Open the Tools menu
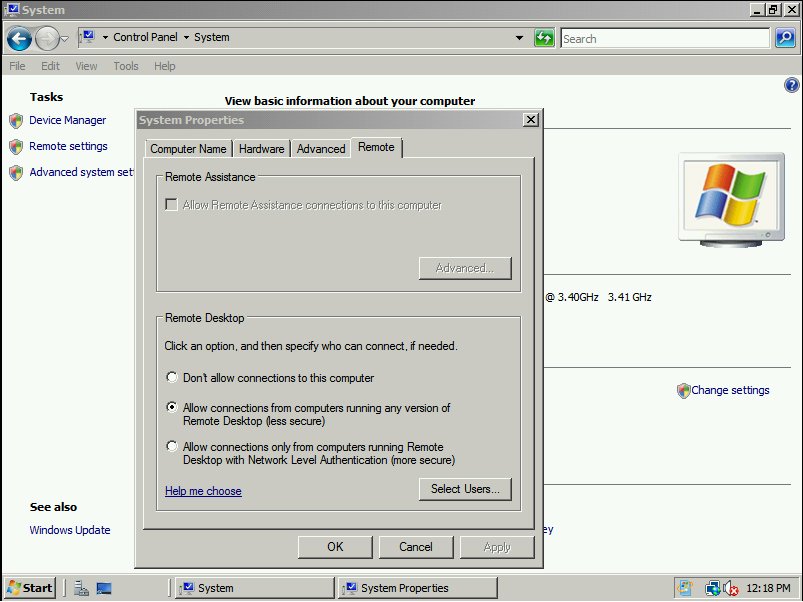Viewport: 803px width, 602px height. pyautogui.click(x=126, y=66)
